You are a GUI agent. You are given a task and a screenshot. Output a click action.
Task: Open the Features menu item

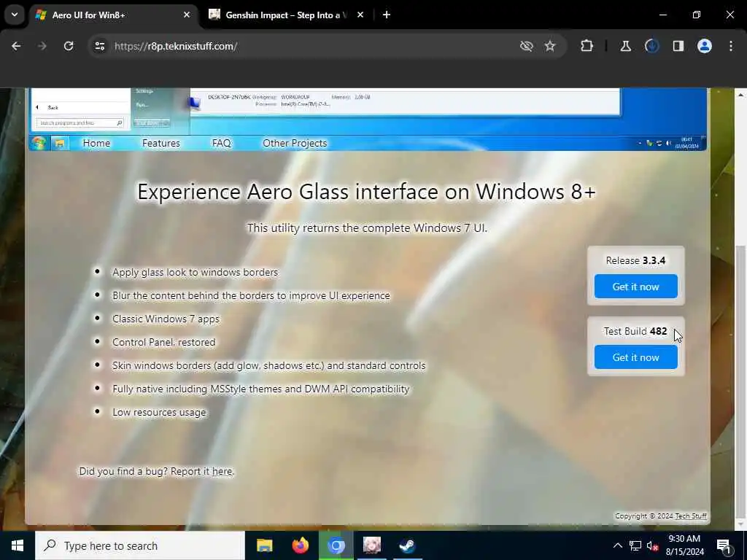(x=161, y=144)
